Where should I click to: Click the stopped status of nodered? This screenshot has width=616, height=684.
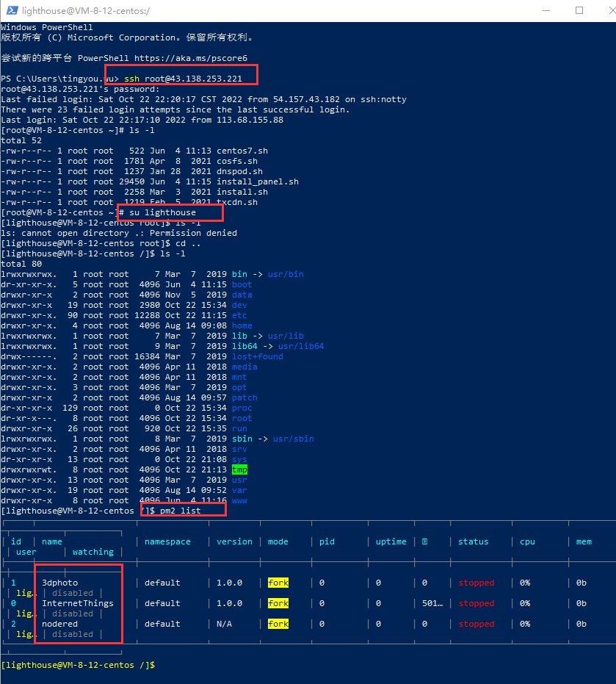[476, 624]
